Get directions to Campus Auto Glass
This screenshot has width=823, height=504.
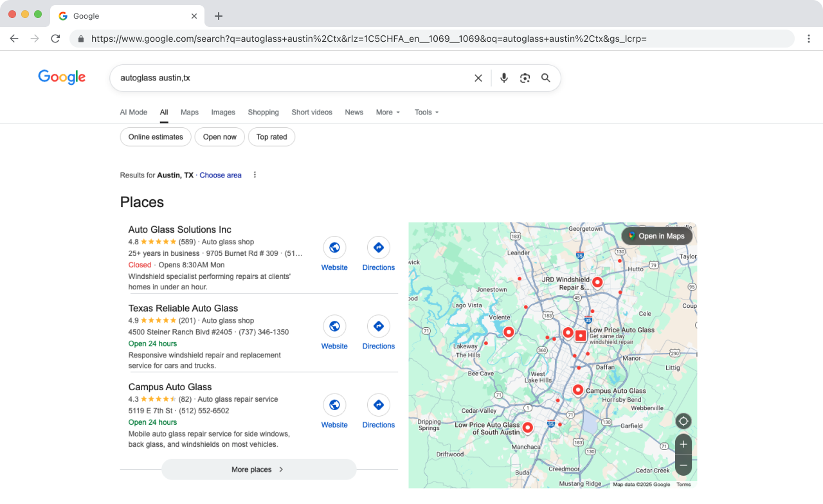[378, 405]
